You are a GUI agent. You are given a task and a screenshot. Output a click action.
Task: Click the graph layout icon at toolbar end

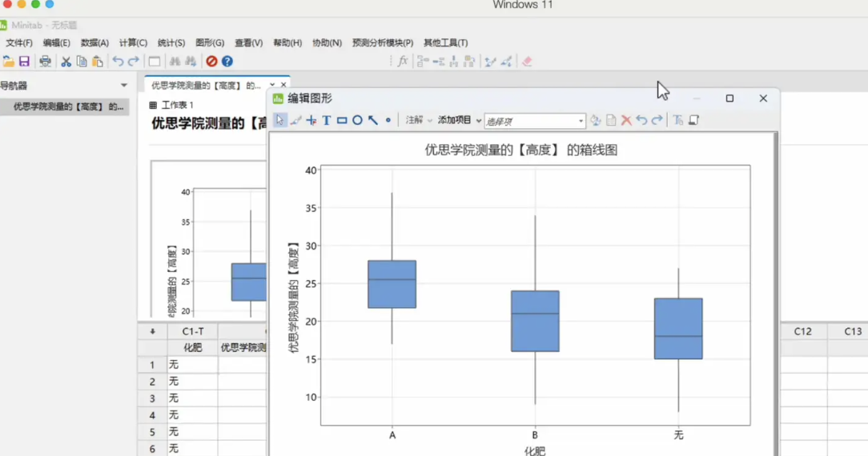(693, 120)
